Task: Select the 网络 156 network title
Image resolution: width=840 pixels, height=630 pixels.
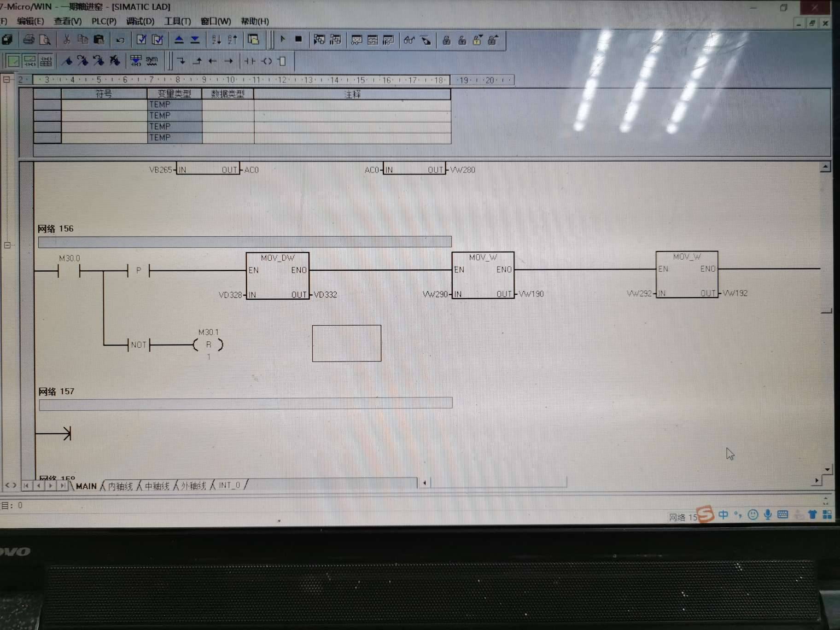Action: click(55, 228)
